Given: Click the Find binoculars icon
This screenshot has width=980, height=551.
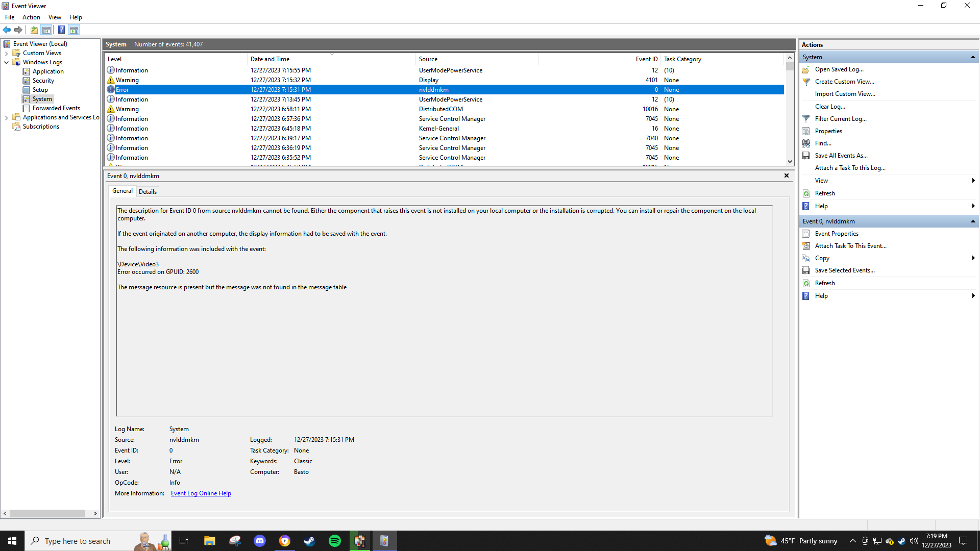Looking at the screenshot, I should [806, 143].
